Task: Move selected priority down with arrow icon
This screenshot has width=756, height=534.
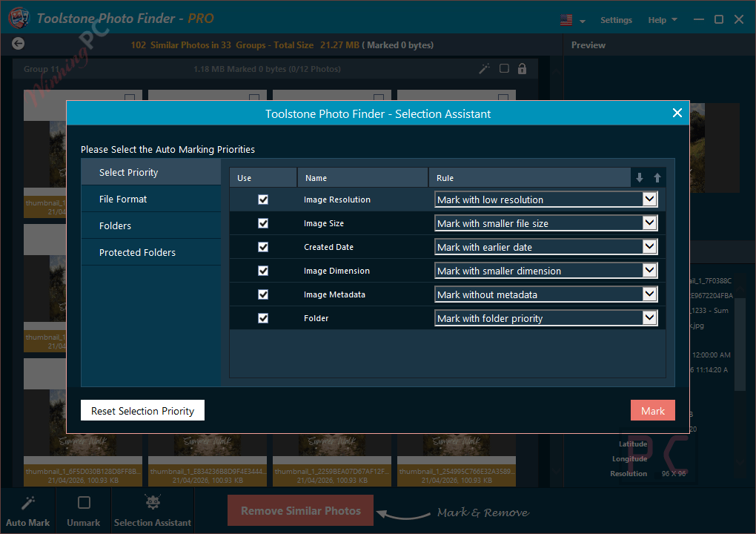Action: 640,177
